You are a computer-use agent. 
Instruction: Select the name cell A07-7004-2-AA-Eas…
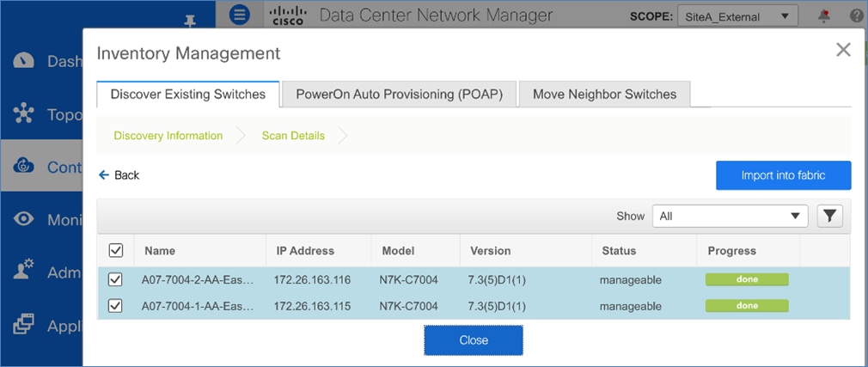[x=198, y=280]
